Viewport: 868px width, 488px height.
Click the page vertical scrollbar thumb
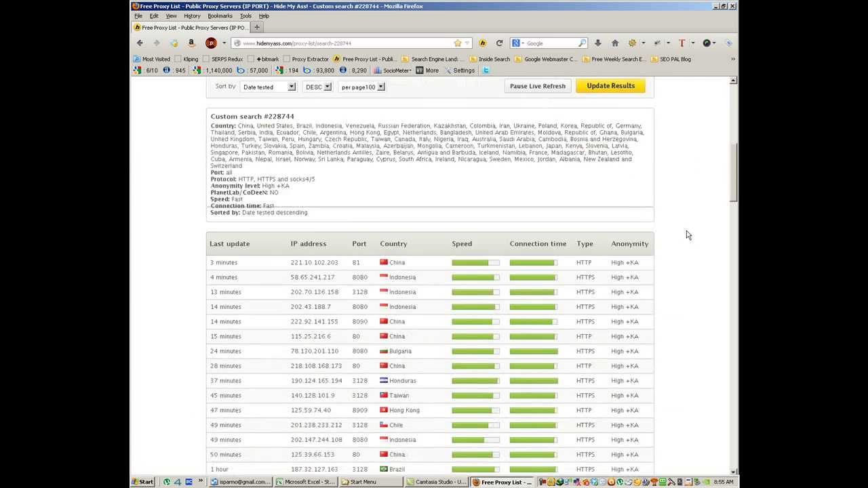point(733,172)
